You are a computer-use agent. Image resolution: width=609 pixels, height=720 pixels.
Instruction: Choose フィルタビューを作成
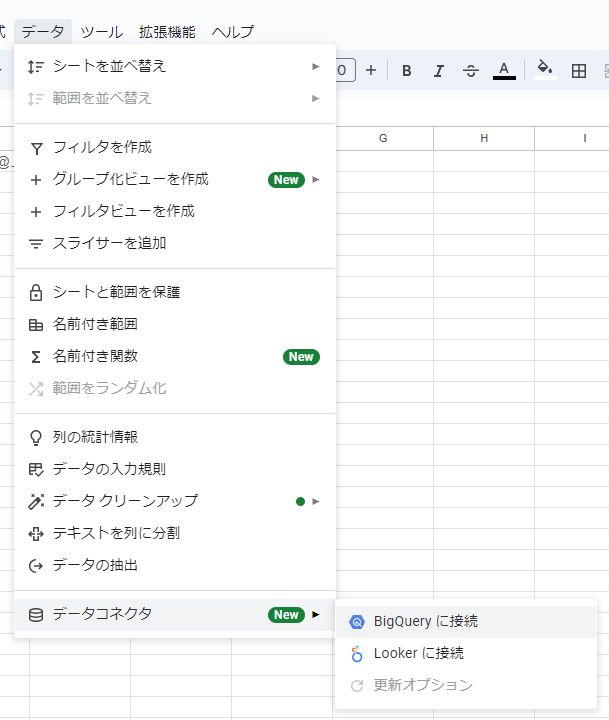coord(175,211)
